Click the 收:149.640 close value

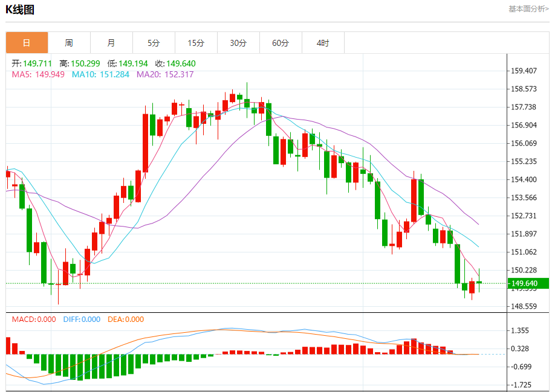click(x=175, y=63)
